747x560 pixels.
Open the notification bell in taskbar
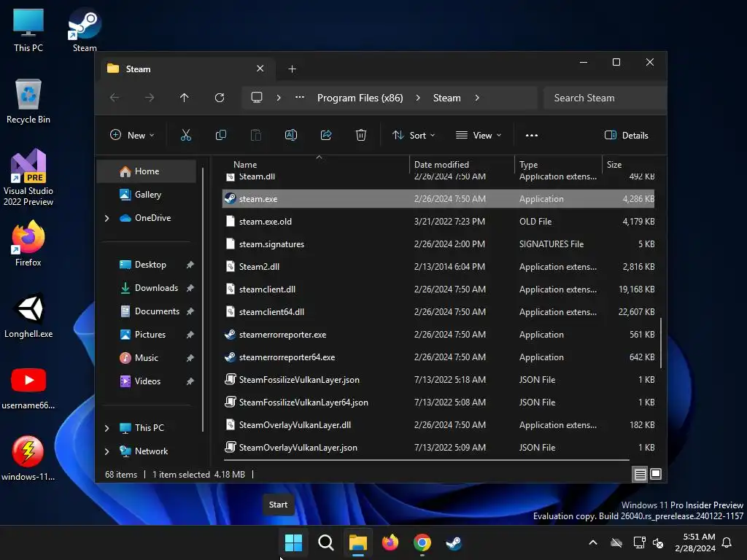point(727,542)
